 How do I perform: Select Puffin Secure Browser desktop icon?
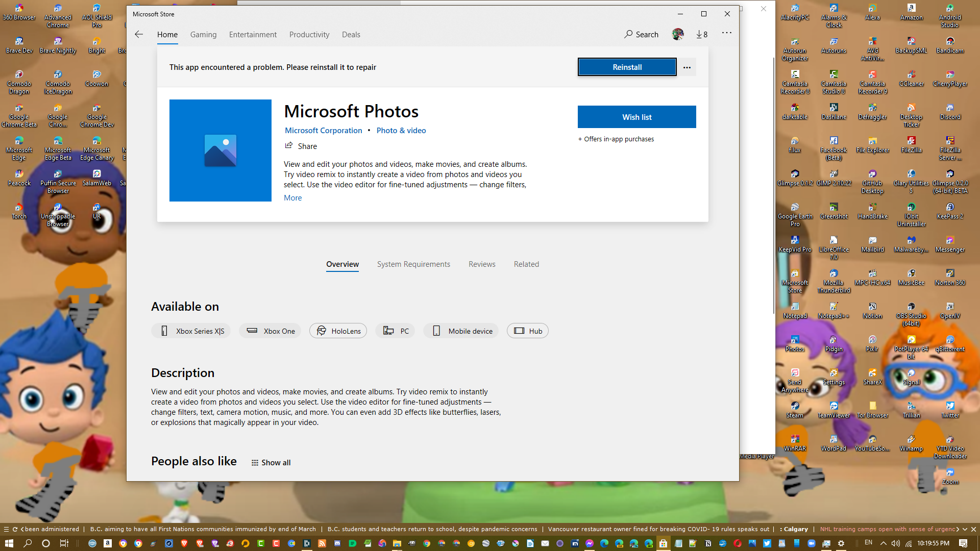(58, 182)
